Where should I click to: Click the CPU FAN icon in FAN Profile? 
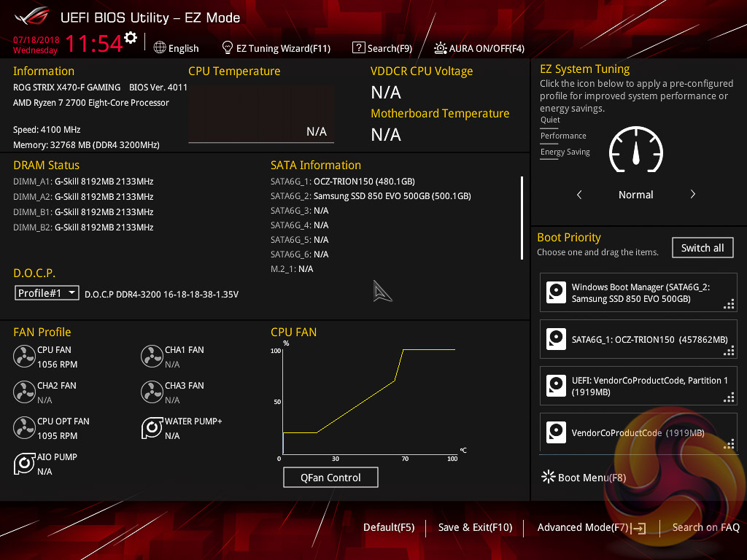pyautogui.click(x=24, y=357)
